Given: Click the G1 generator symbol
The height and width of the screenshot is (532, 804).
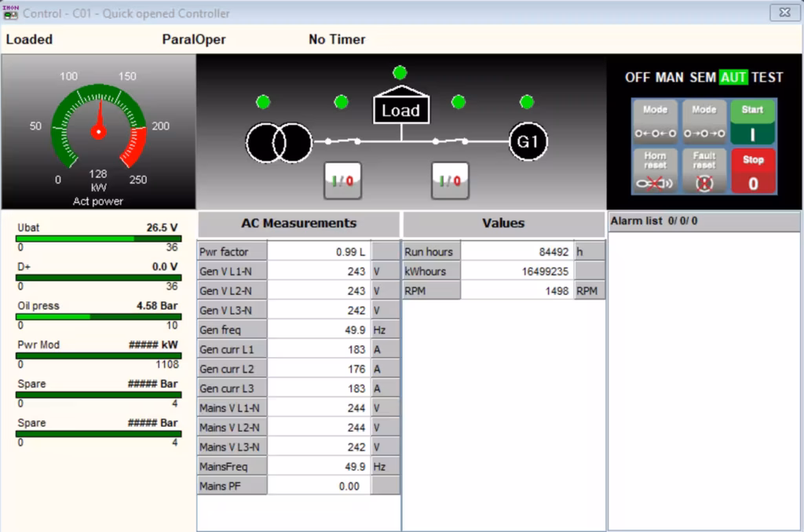Looking at the screenshot, I should point(528,141).
